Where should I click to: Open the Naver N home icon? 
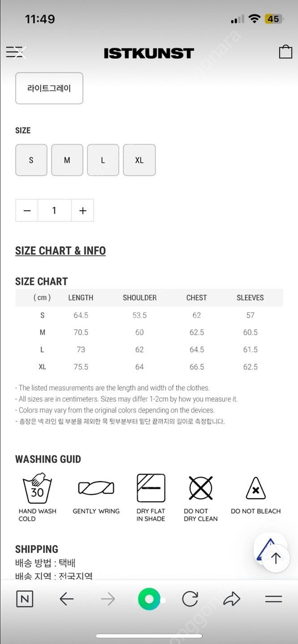[25, 599]
